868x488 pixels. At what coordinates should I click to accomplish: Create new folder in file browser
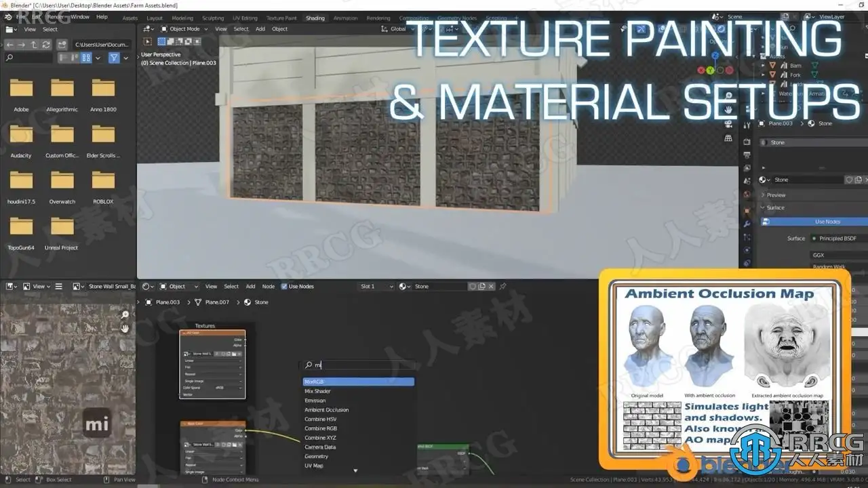(62, 45)
